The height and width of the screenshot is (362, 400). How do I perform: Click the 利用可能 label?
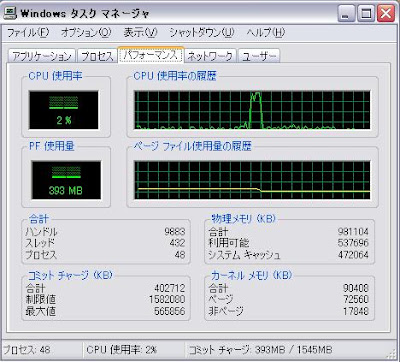[x=229, y=243]
